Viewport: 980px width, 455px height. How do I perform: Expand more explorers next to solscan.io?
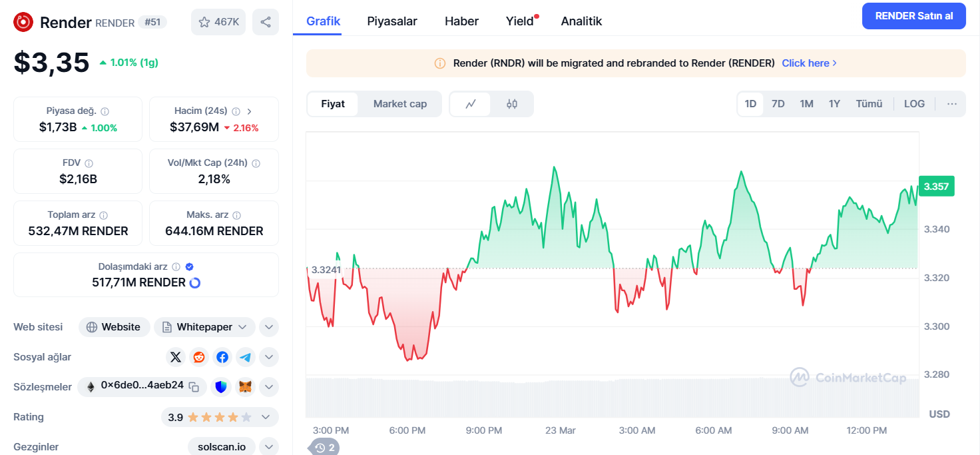(x=268, y=446)
